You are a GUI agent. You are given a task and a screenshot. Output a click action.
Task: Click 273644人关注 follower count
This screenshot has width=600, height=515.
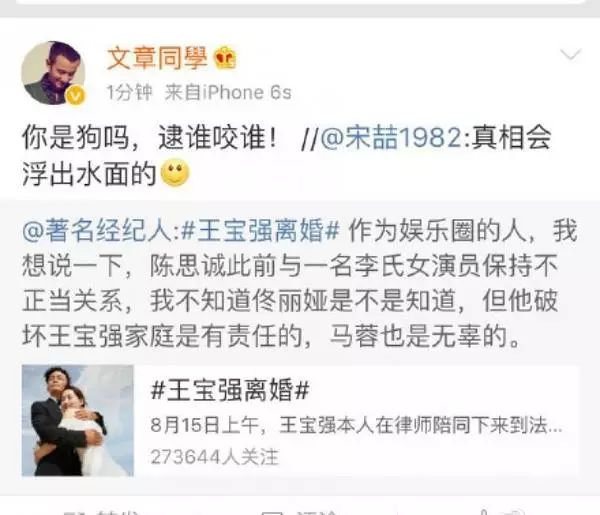215,457
